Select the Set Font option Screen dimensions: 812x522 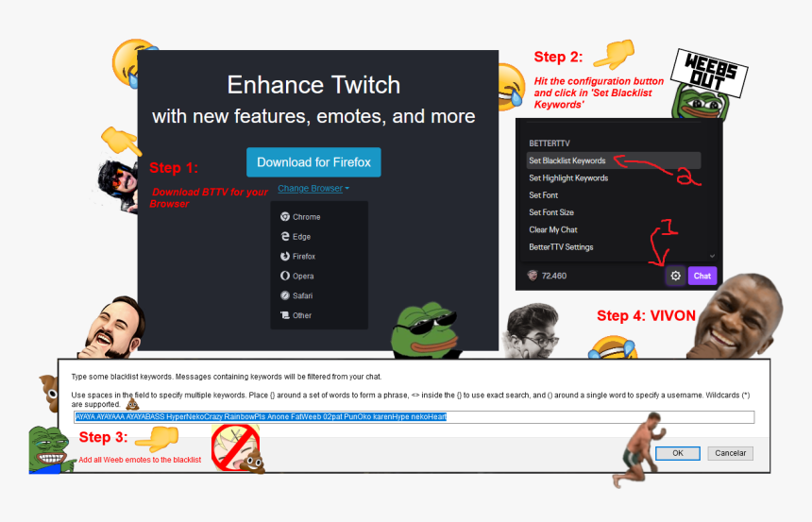[x=543, y=195]
